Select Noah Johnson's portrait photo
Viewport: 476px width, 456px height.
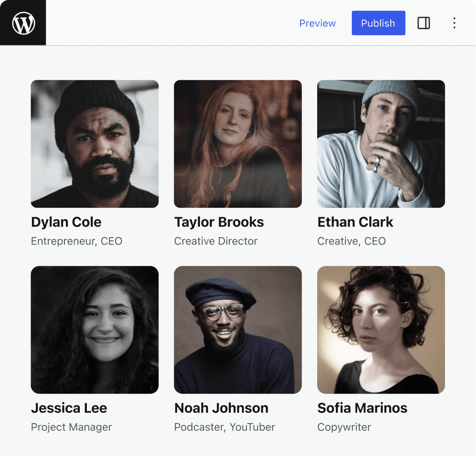pyautogui.click(x=238, y=330)
